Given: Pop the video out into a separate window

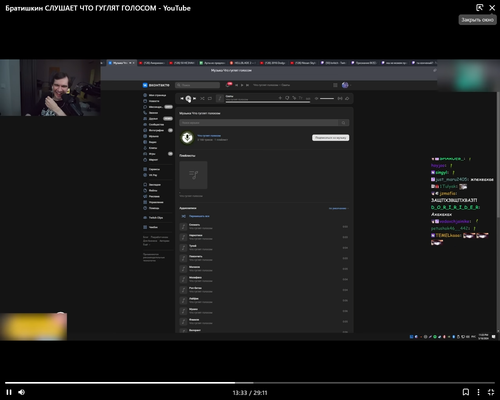Looking at the screenshot, I should [479, 8].
